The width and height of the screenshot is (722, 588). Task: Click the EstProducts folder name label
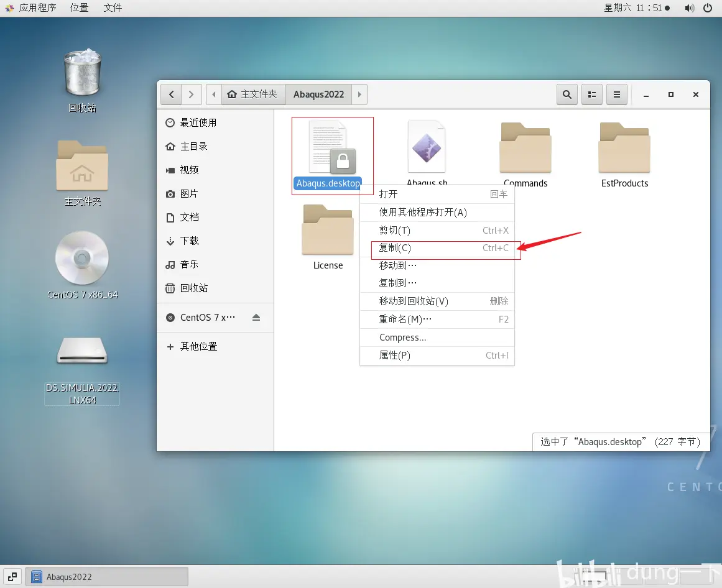(624, 183)
